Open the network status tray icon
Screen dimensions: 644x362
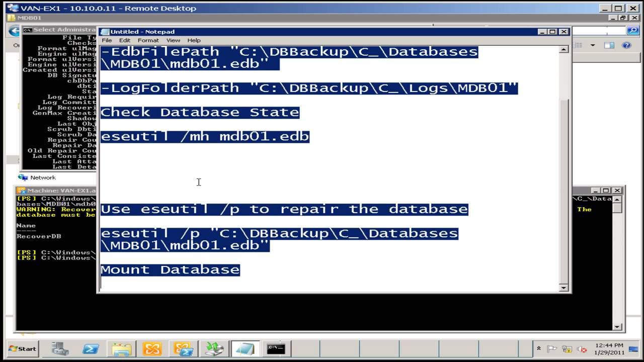pos(567,348)
